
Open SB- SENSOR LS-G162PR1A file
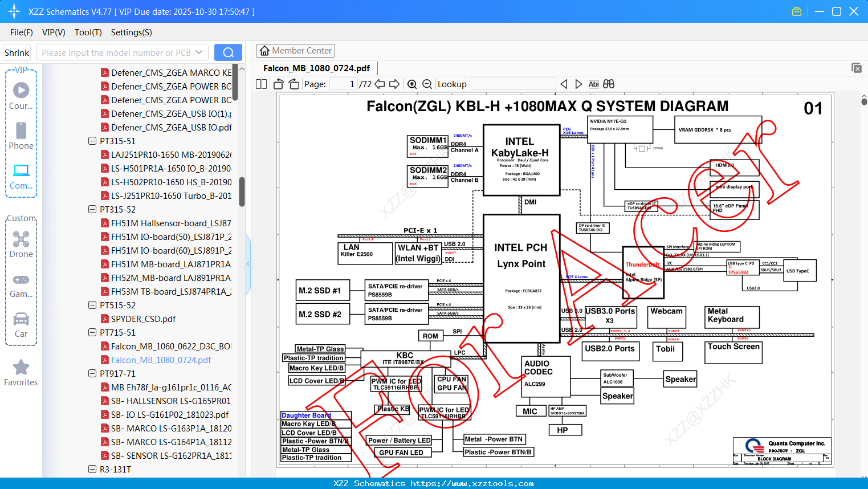(171, 455)
